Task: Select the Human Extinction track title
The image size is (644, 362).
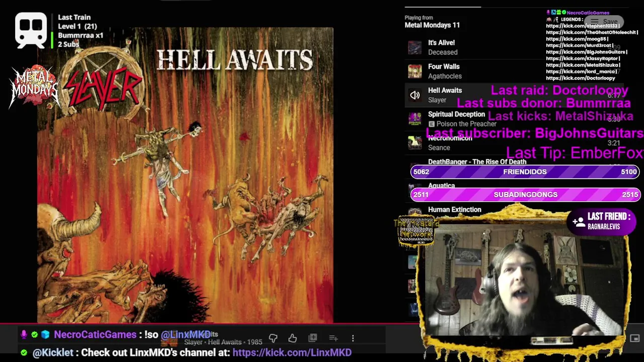Action: pos(454,210)
